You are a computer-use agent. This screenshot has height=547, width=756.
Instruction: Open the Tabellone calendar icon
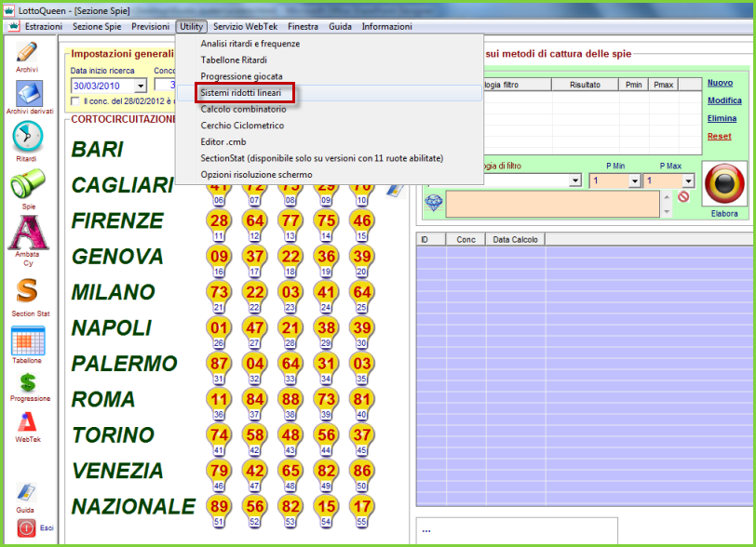coord(28,340)
